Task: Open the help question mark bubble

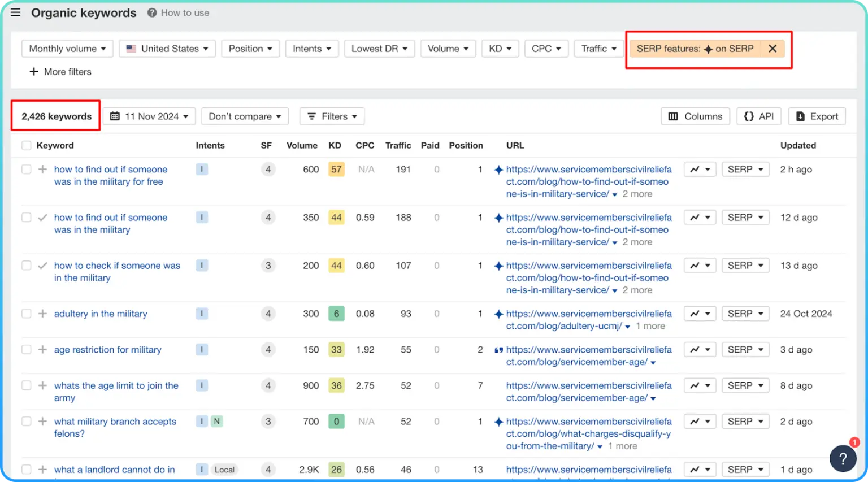Action: (843, 458)
